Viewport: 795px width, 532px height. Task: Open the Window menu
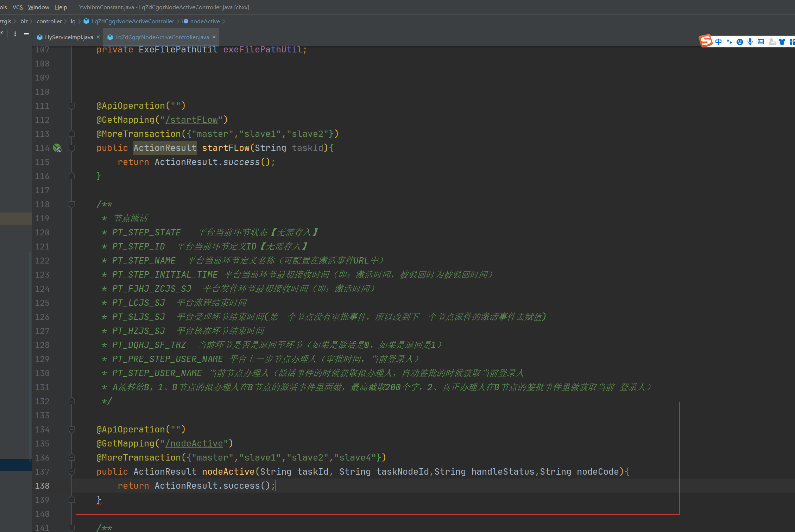(39, 7)
